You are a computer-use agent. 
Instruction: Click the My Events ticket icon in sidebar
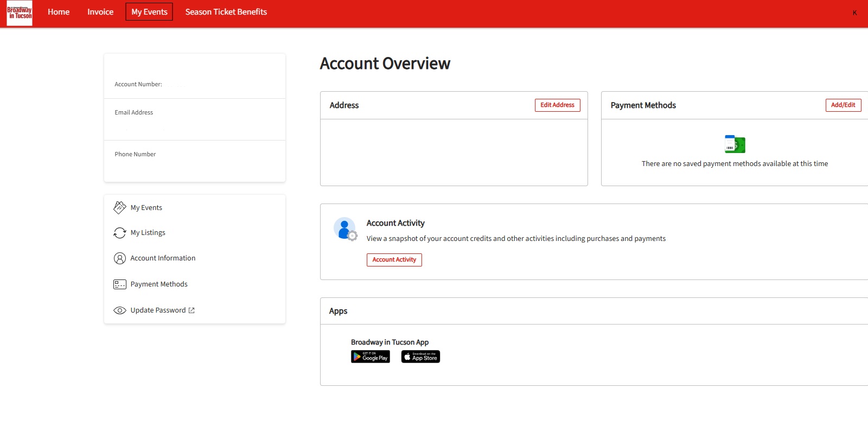119,207
